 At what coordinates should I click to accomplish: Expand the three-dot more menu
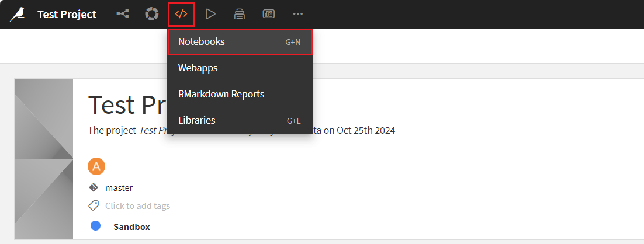(x=298, y=14)
